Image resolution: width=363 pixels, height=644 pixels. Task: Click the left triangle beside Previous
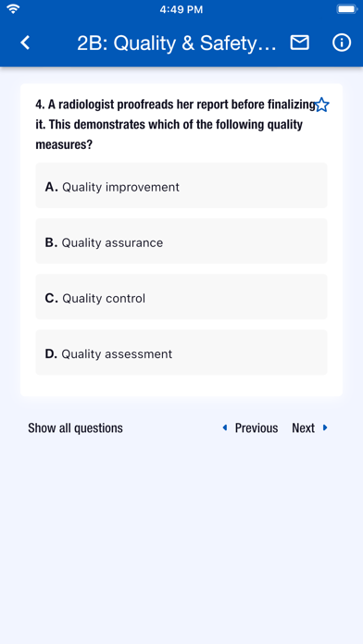coord(225,427)
